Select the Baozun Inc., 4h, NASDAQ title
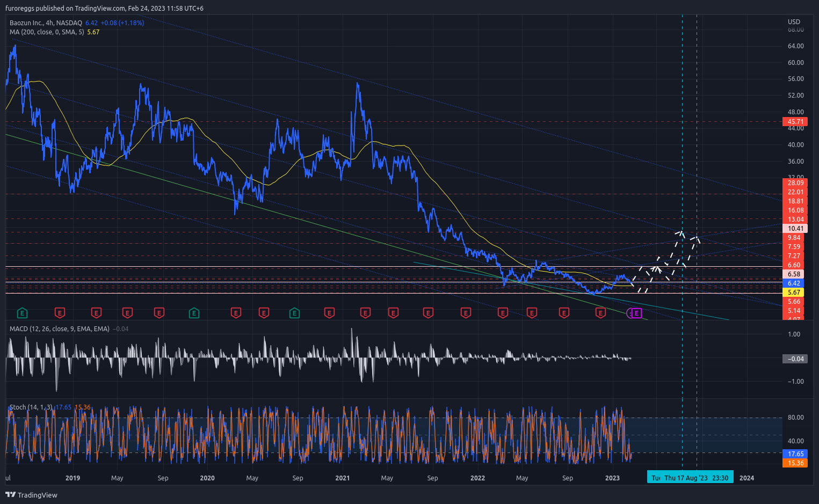Image resolution: width=819 pixels, height=504 pixels. (46, 23)
